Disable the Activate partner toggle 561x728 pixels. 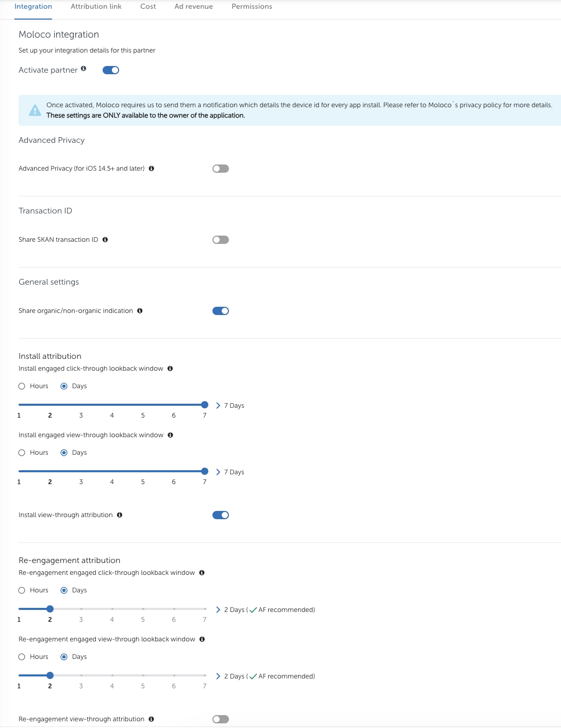[x=111, y=70]
